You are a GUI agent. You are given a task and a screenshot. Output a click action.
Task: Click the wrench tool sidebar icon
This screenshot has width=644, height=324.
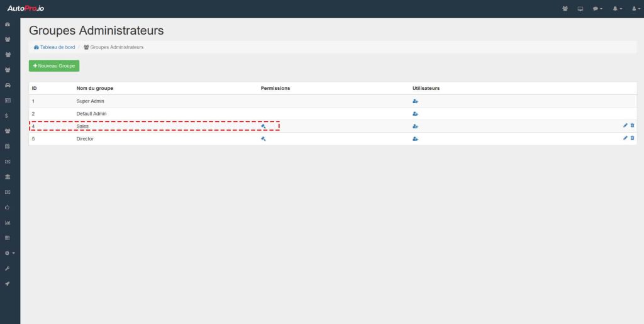[x=8, y=268]
